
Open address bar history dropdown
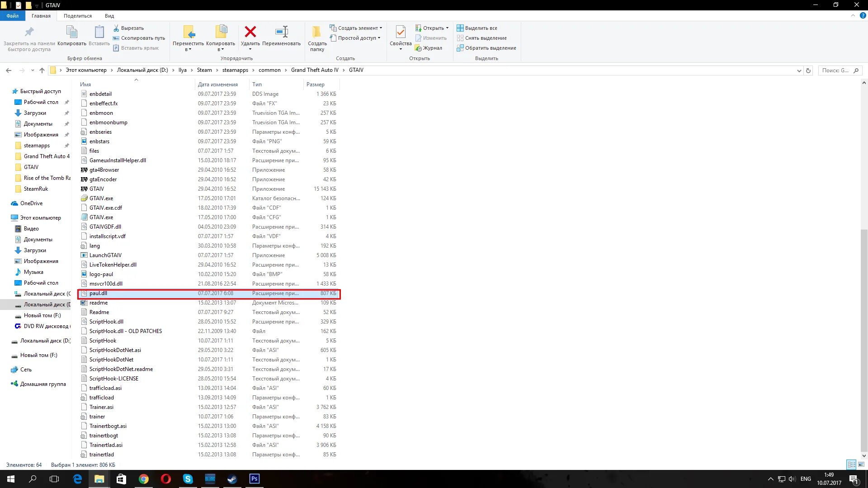pyautogui.click(x=799, y=70)
